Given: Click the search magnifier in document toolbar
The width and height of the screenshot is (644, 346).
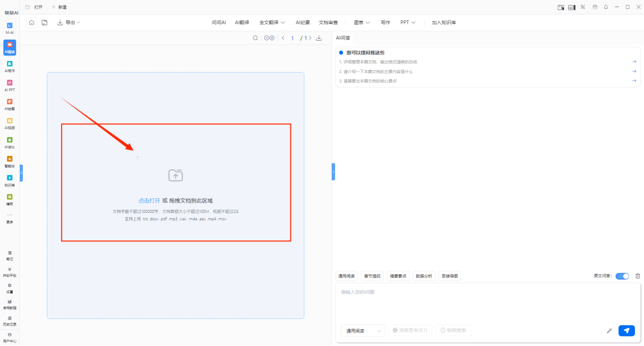Looking at the screenshot, I should pyautogui.click(x=255, y=38).
